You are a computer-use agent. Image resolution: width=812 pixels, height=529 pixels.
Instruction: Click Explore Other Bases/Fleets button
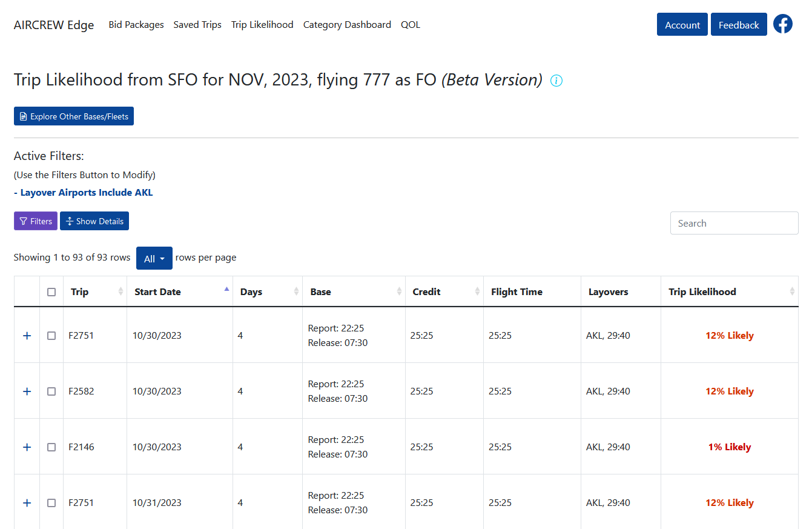74,116
